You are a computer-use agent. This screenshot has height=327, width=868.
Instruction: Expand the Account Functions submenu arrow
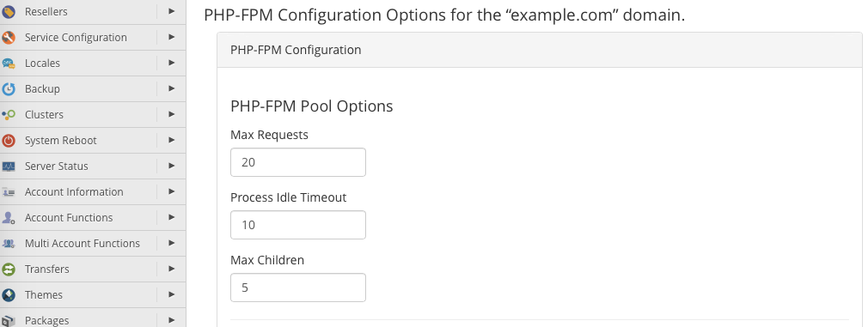[x=172, y=217]
